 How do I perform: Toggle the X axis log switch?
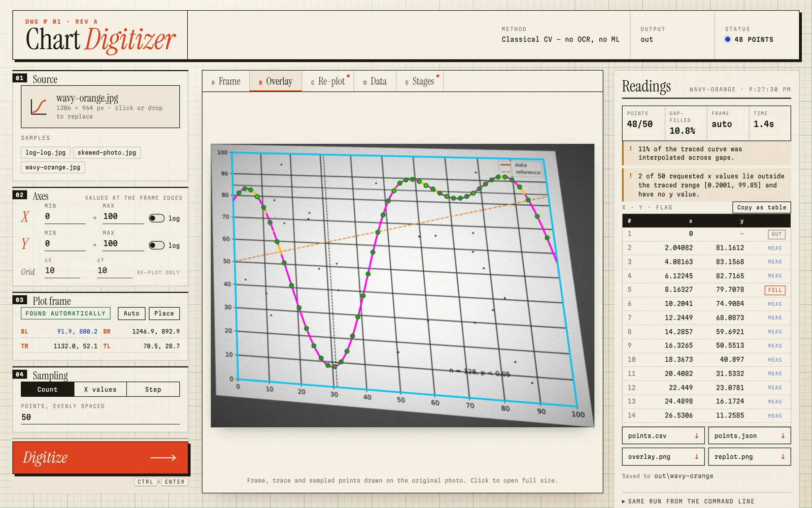156,218
